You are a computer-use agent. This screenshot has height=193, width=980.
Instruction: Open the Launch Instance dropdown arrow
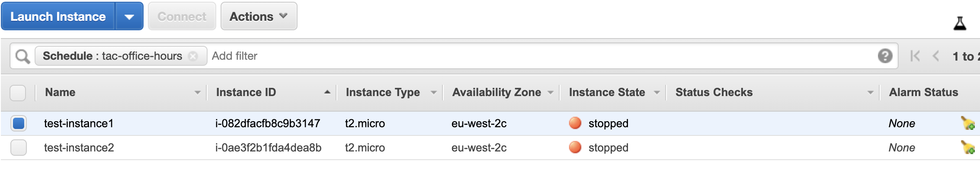(x=129, y=17)
